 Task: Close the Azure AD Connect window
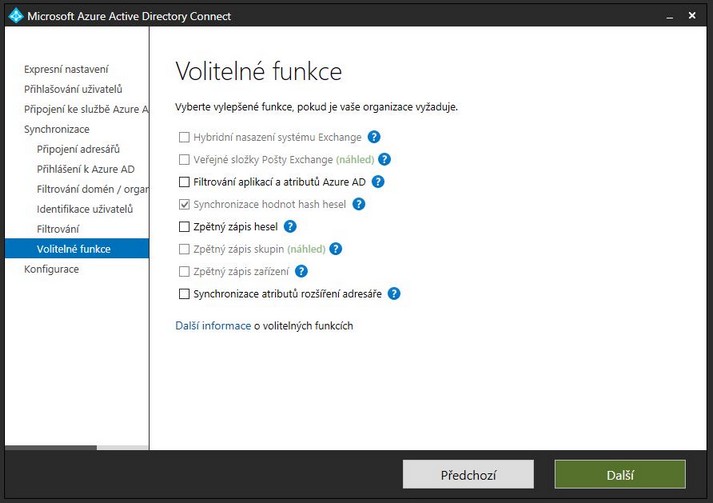click(x=692, y=15)
